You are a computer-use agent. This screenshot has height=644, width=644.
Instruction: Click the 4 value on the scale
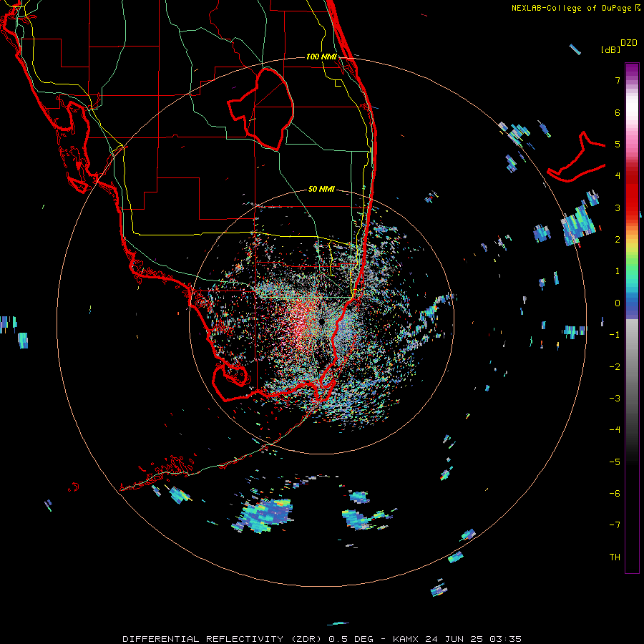(618, 176)
